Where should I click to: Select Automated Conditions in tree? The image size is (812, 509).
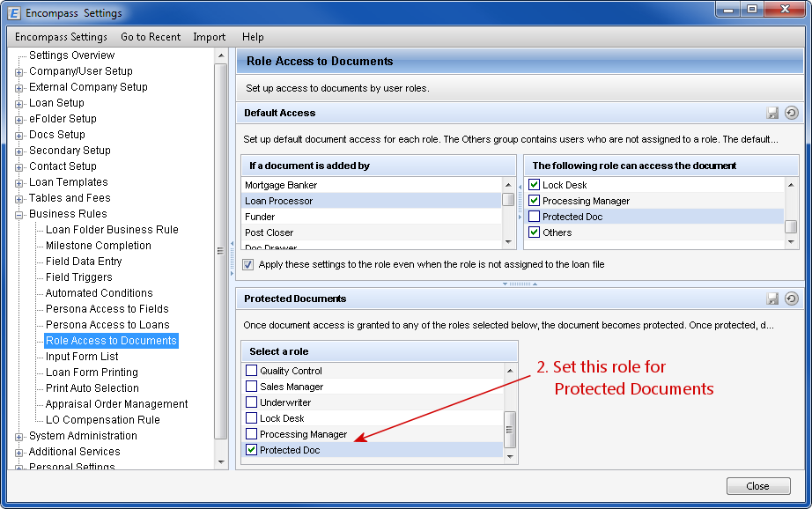tap(99, 293)
